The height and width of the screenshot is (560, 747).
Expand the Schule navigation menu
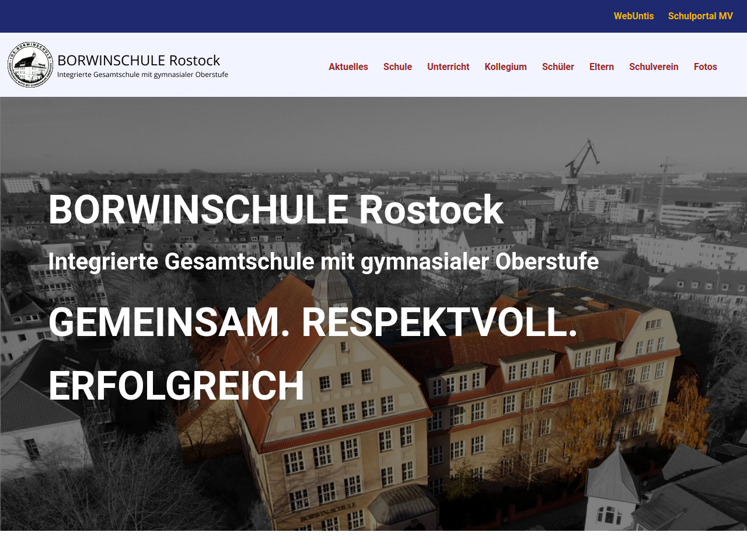point(397,67)
